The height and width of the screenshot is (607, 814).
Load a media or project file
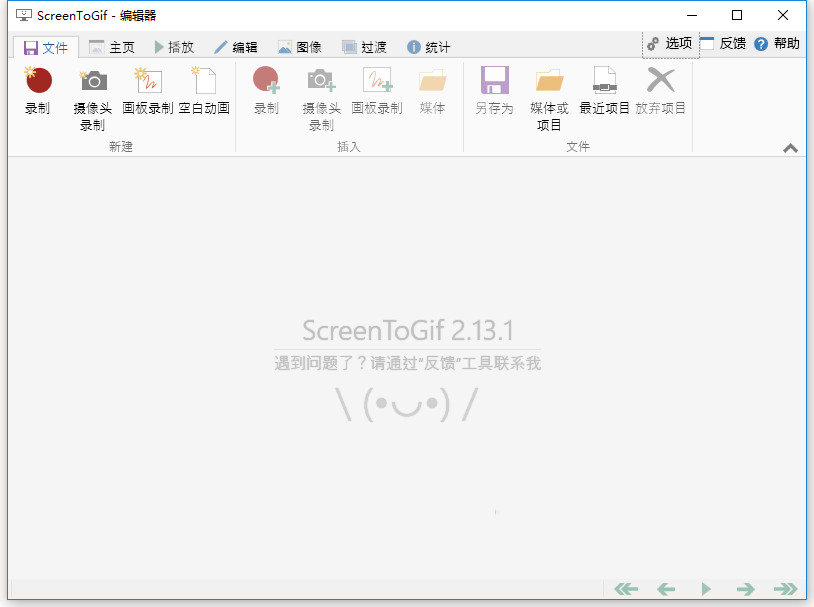tap(549, 95)
